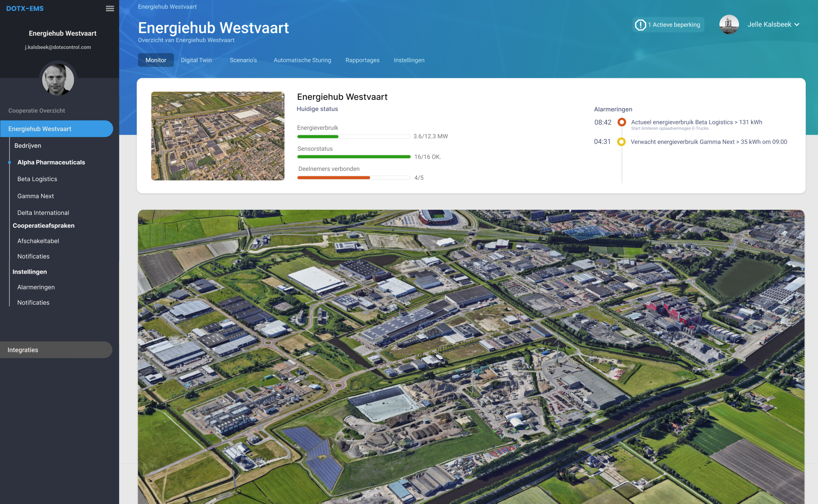Open the Automatische Sturing tab
Screen dimensions: 818x504
[302, 60]
